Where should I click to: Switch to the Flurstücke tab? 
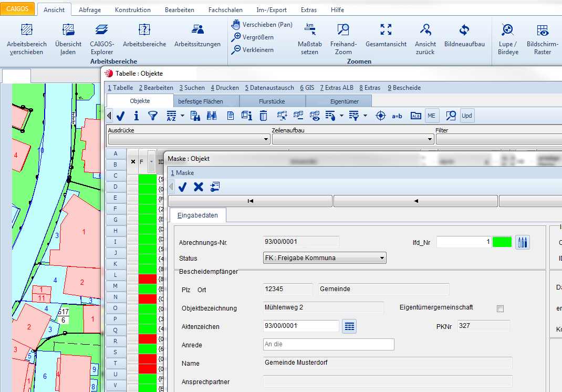[272, 101]
